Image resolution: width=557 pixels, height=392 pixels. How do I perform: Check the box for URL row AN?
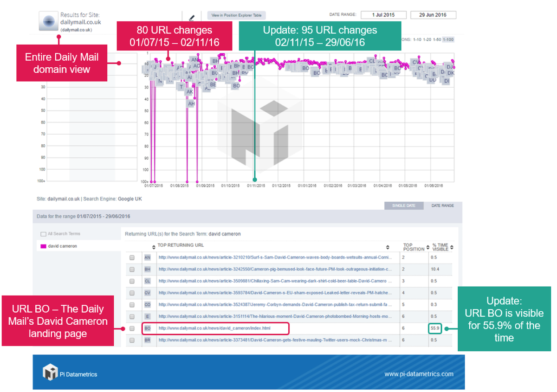point(132,257)
